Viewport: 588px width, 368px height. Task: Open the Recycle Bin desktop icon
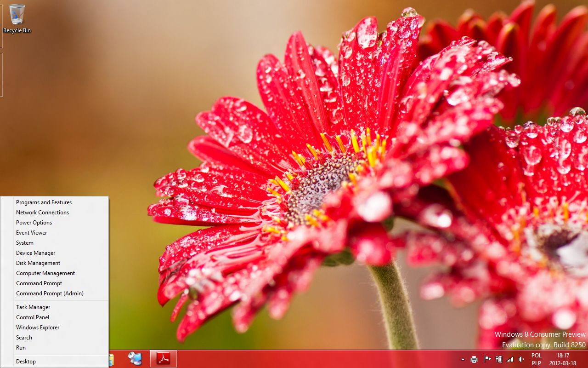(17, 19)
